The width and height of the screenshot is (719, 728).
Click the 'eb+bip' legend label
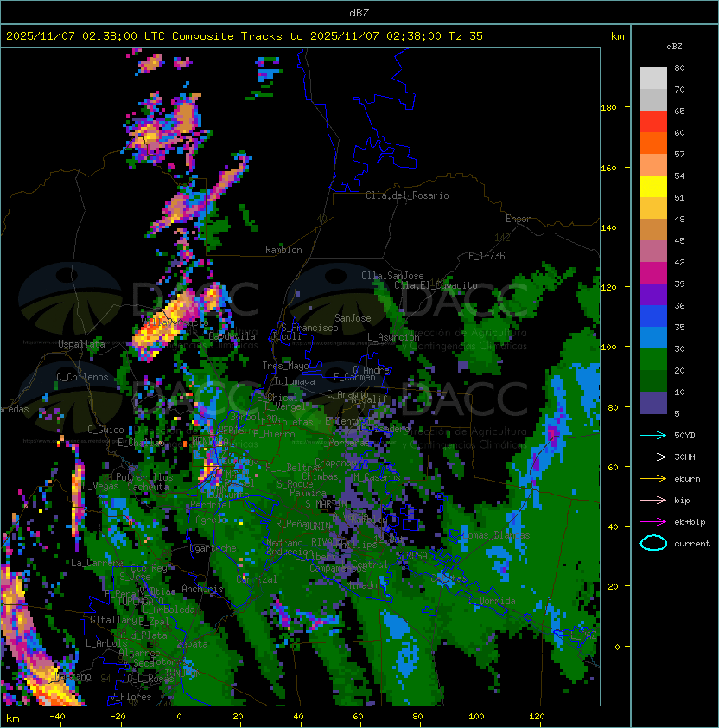click(x=690, y=522)
